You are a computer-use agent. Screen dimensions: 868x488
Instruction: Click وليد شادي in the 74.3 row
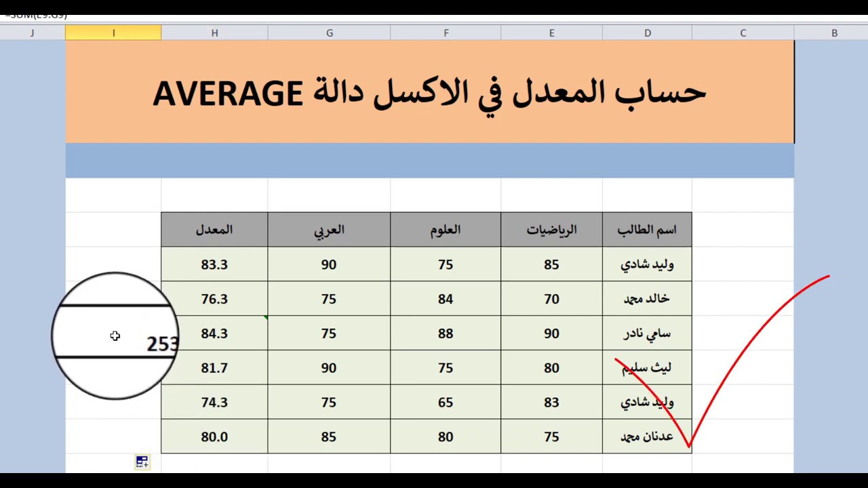pyautogui.click(x=647, y=402)
